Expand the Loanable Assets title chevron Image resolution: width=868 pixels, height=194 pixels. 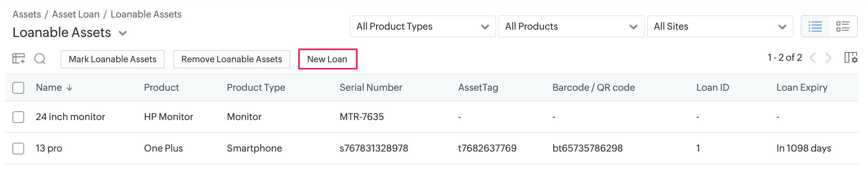click(123, 33)
